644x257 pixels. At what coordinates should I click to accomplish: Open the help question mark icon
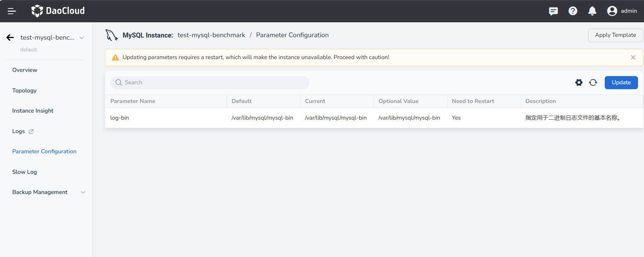click(573, 11)
